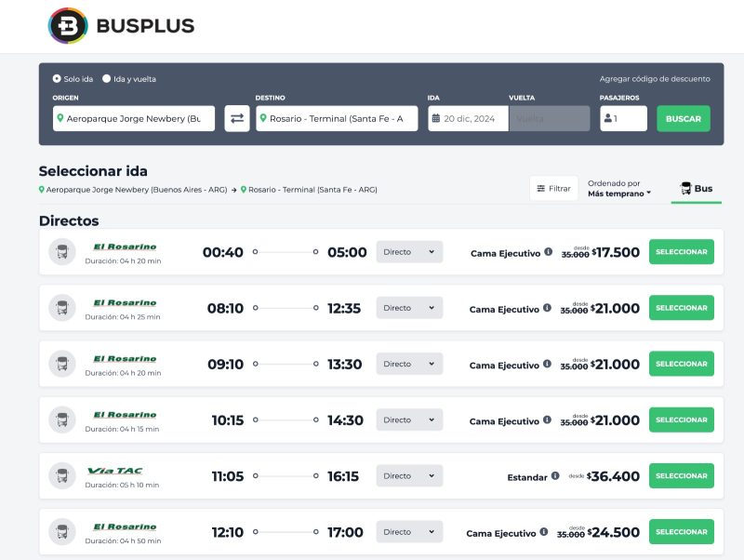The width and height of the screenshot is (744, 560).
Task: Open the Filtrar options
Action: point(552,189)
